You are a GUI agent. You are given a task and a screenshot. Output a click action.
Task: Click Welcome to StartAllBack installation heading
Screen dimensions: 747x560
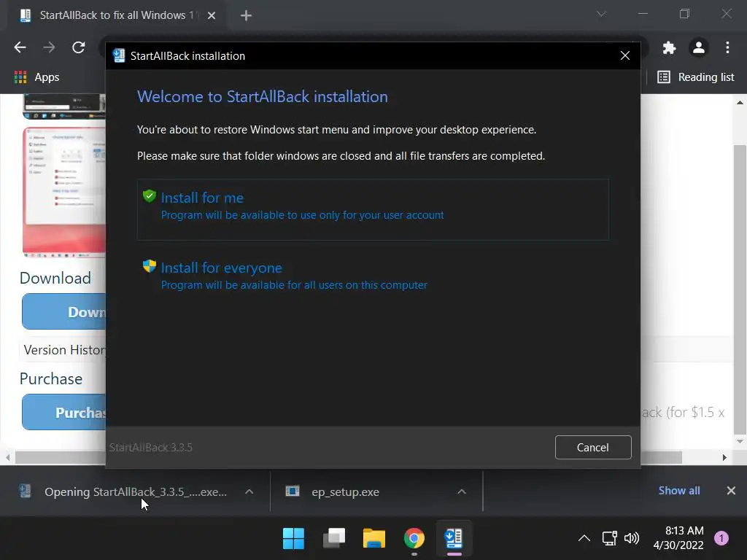coord(263,97)
